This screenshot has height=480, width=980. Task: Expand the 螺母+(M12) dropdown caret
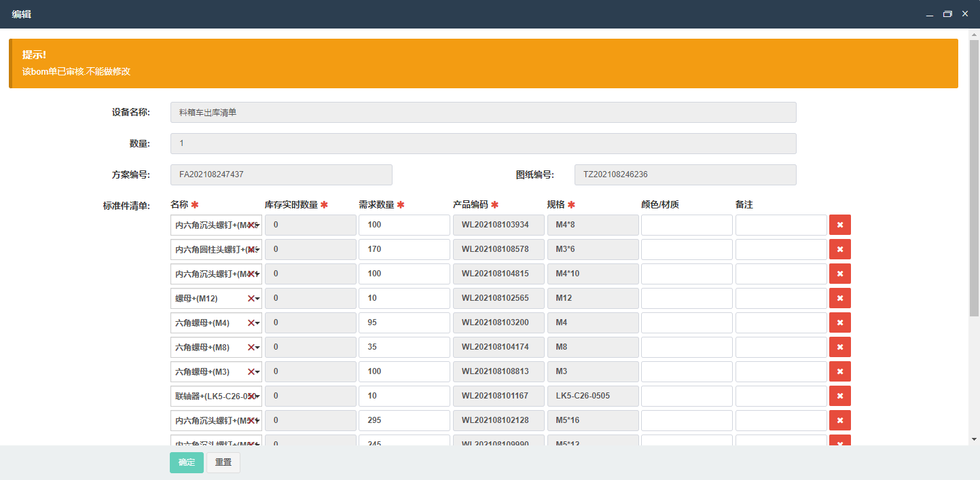258,299
